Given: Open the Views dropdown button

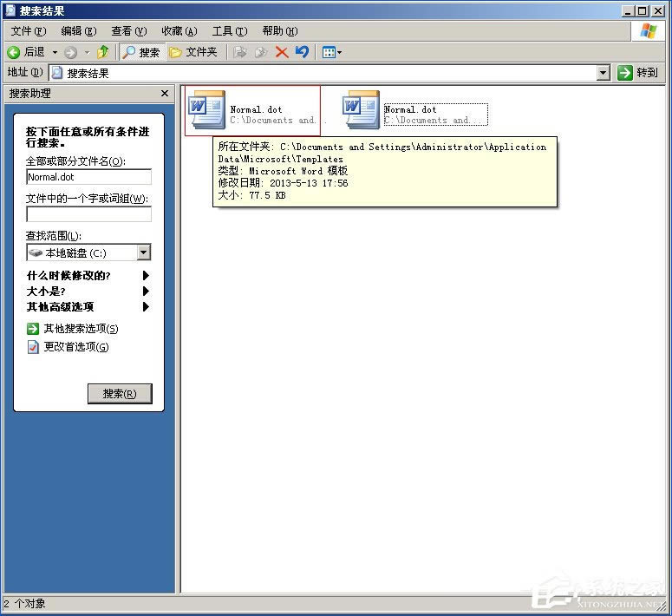Looking at the screenshot, I should click(x=332, y=52).
